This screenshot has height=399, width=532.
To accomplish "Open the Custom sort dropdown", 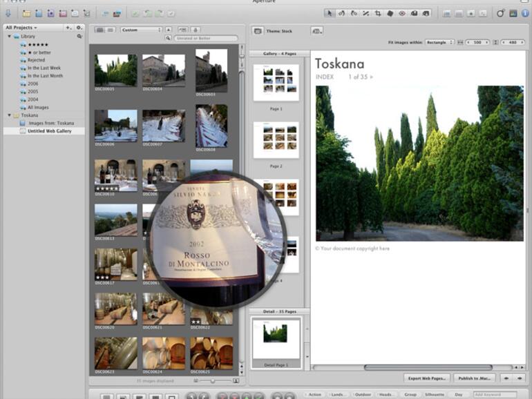I will point(141,30).
